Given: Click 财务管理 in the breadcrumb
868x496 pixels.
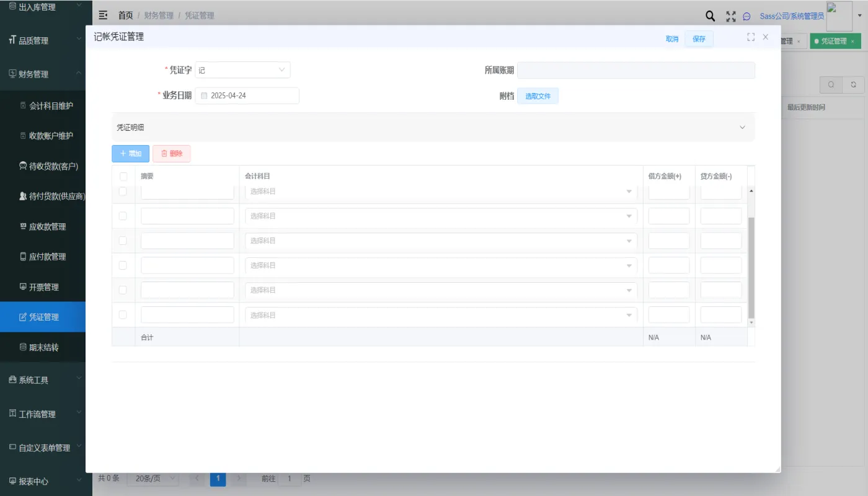Looking at the screenshot, I should 159,15.
